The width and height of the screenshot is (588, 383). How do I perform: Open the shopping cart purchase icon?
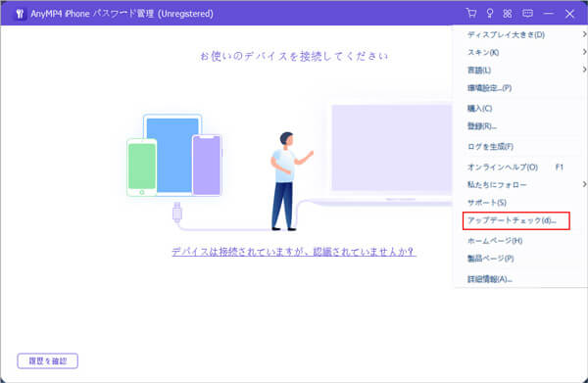[471, 14]
